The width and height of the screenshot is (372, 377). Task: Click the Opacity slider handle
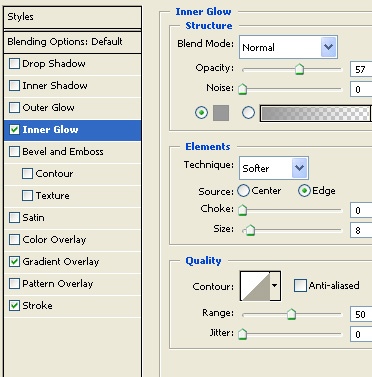[x=299, y=69]
